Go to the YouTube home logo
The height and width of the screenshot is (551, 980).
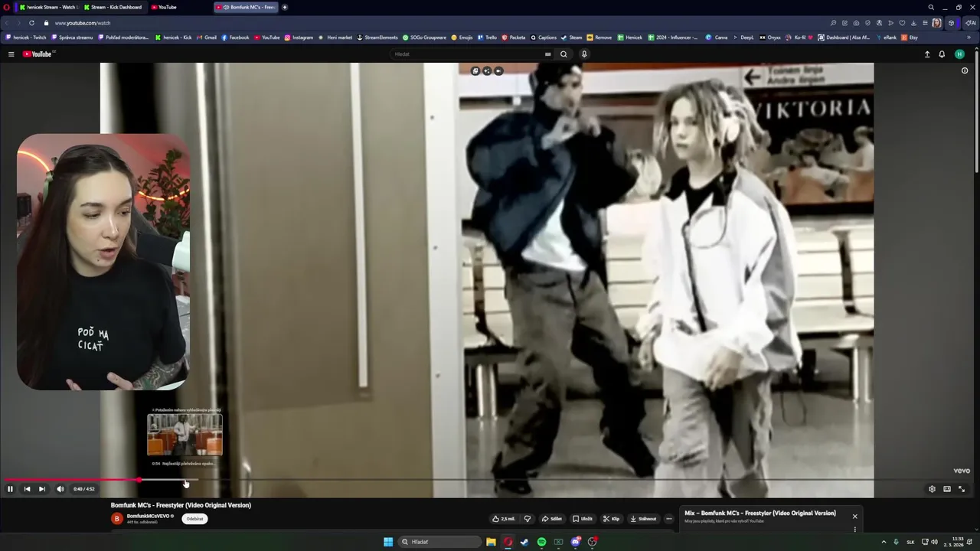coord(38,54)
